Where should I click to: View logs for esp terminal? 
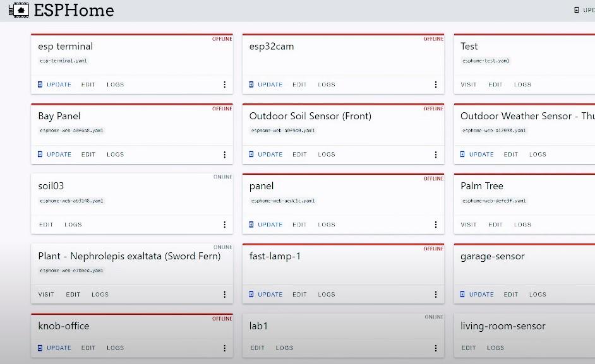tap(116, 85)
